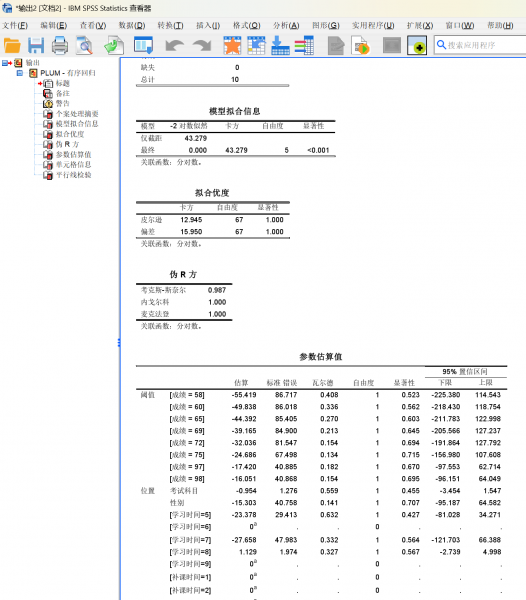The image size is (526, 600).
Task: Open the 帮助(H) menu
Action: pyautogui.click(x=500, y=26)
